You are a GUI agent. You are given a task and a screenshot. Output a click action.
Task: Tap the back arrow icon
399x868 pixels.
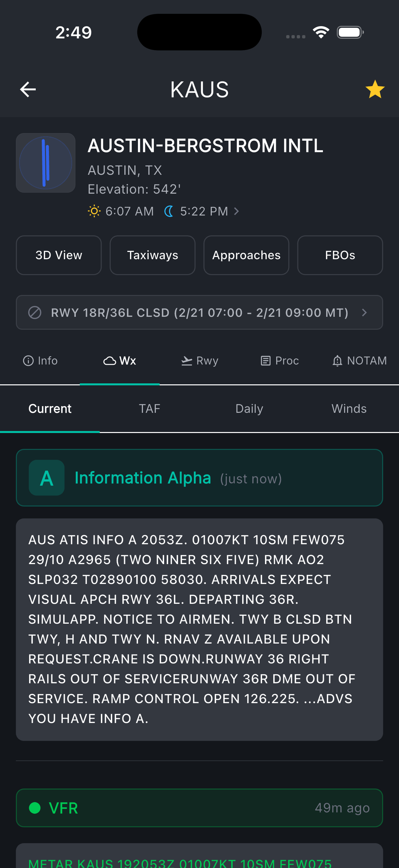28,90
